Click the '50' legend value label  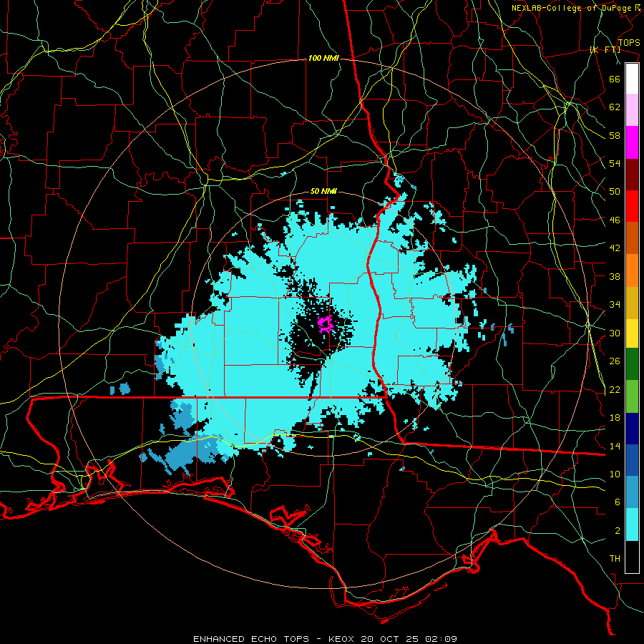(x=615, y=191)
